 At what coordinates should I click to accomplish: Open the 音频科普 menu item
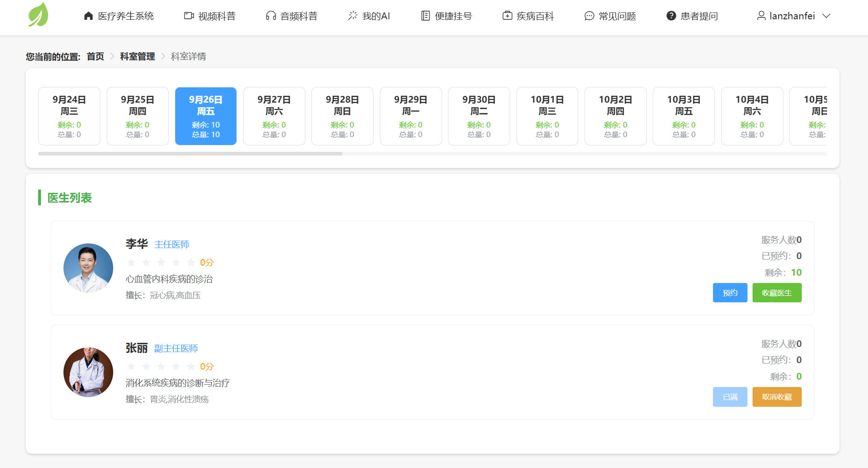pos(292,16)
